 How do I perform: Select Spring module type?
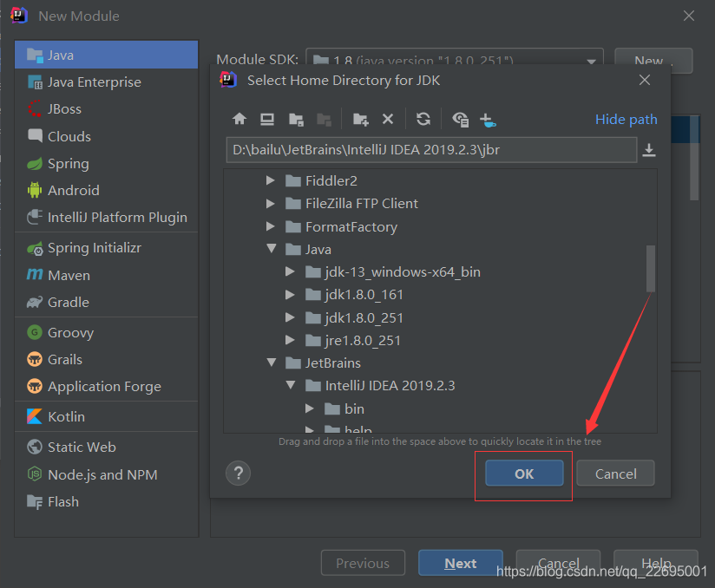[x=106, y=163]
